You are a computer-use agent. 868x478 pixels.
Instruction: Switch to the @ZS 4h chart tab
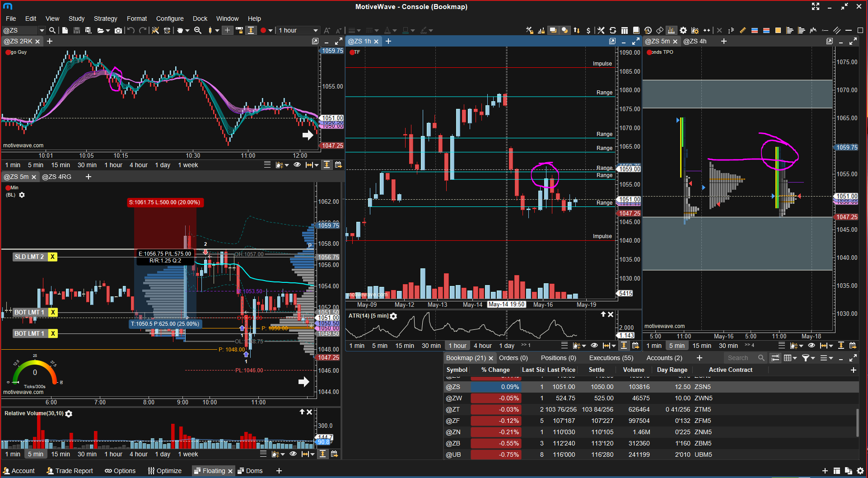(x=695, y=41)
